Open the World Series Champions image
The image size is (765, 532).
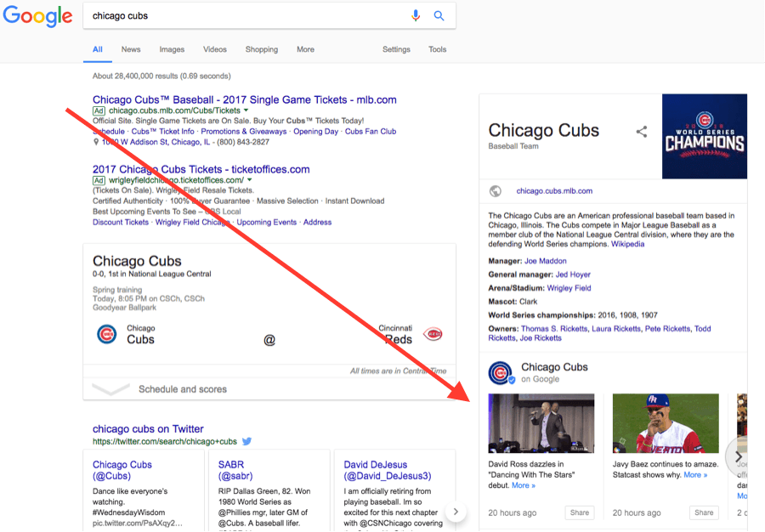(x=705, y=137)
